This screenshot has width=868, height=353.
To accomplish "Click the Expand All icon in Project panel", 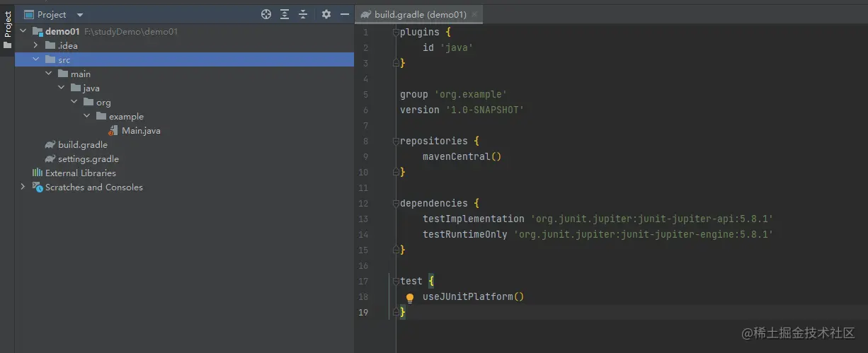I will (285, 14).
